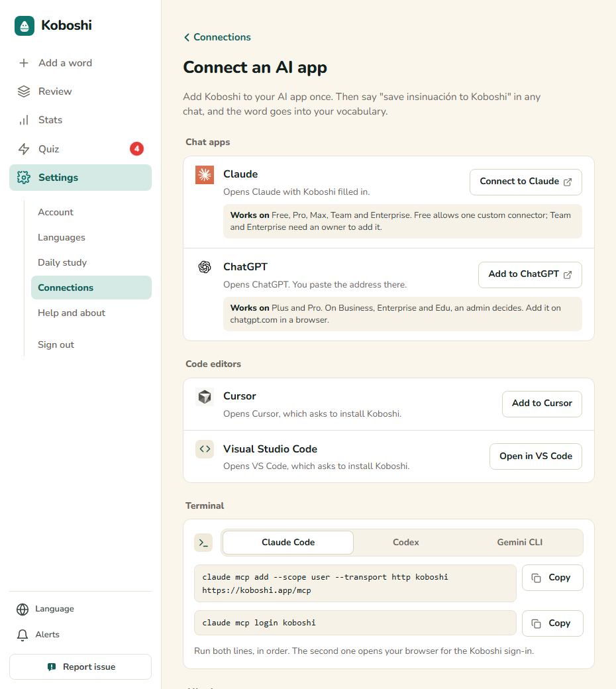Click the Add to ChatGPT button
Image resolution: width=616 pixels, height=689 pixels.
530,275
